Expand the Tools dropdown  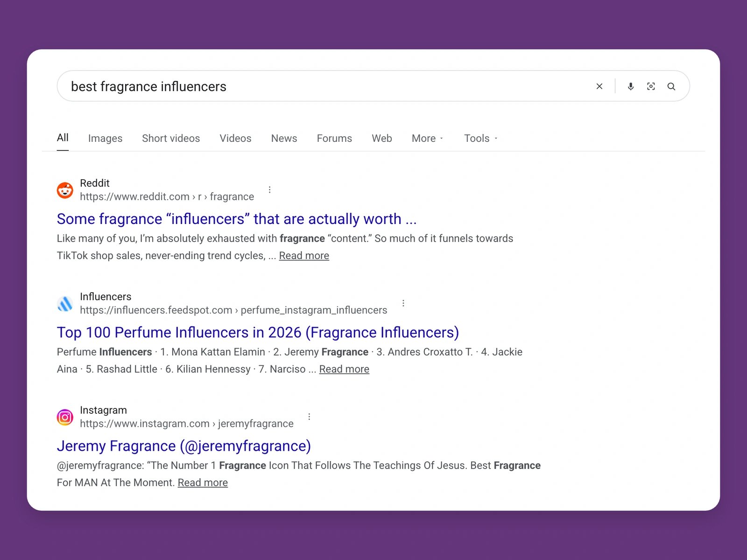pyautogui.click(x=481, y=138)
